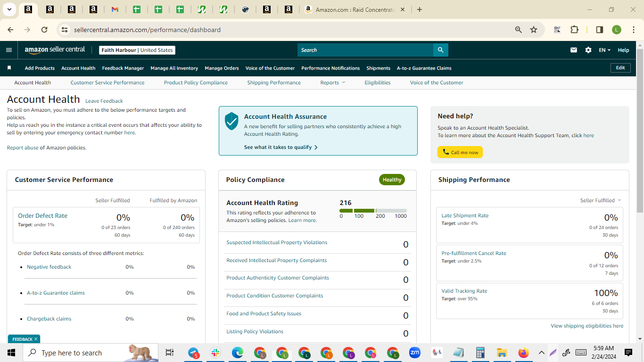Click the browser zoom magnifier icon

pyautogui.click(x=519, y=30)
